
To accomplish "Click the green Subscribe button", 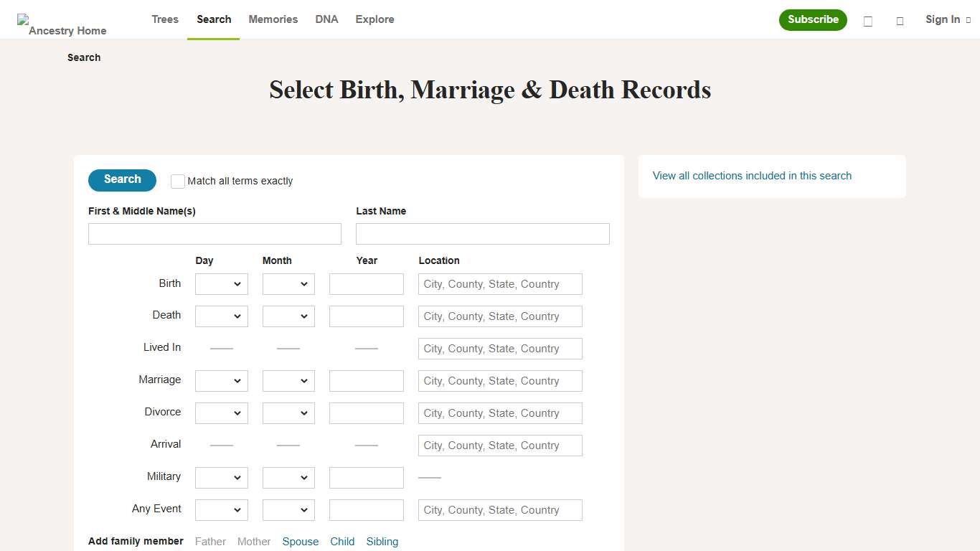I will [813, 20].
